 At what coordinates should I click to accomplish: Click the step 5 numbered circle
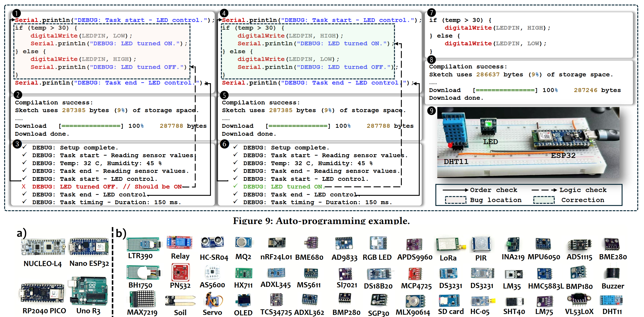224,95
